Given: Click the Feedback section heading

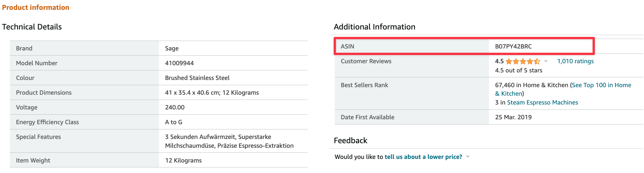Looking at the screenshot, I should point(350,141).
